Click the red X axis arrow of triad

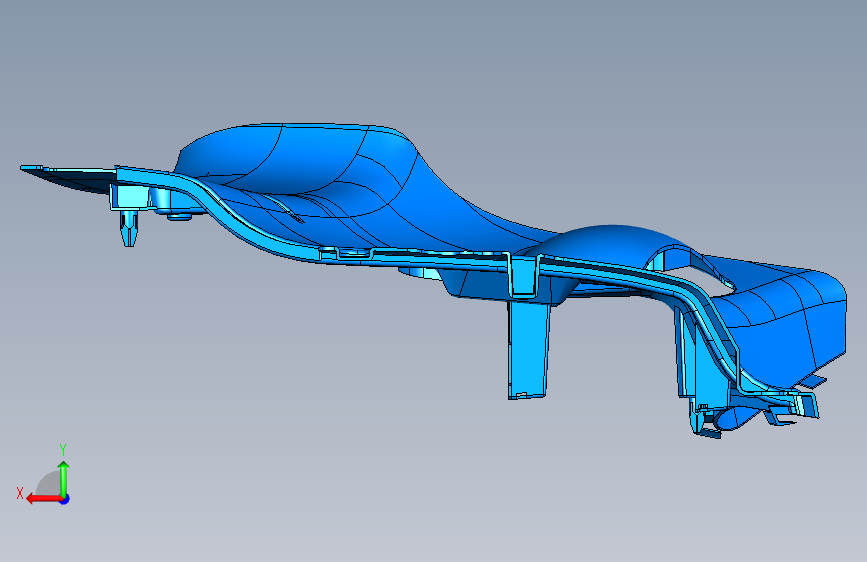[x=43, y=499]
